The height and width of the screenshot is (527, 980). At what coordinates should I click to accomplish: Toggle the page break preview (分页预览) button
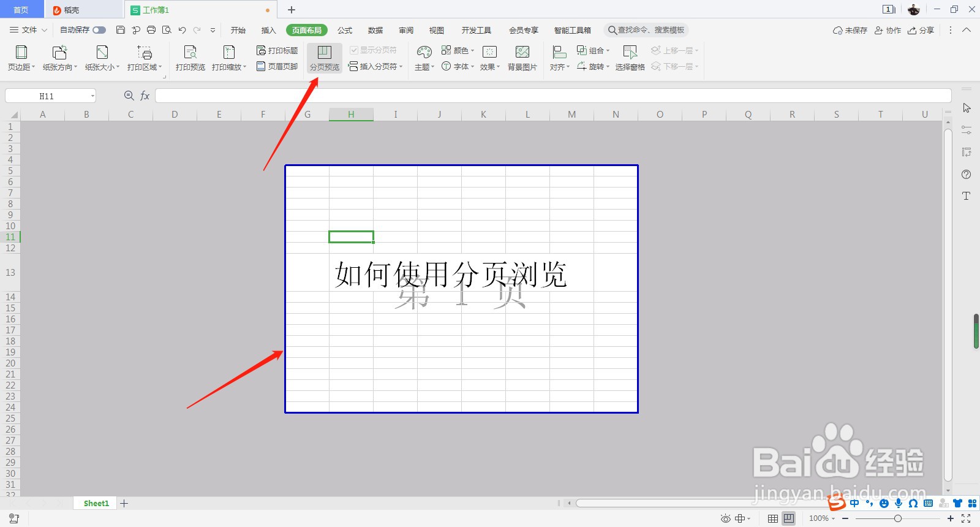325,59
